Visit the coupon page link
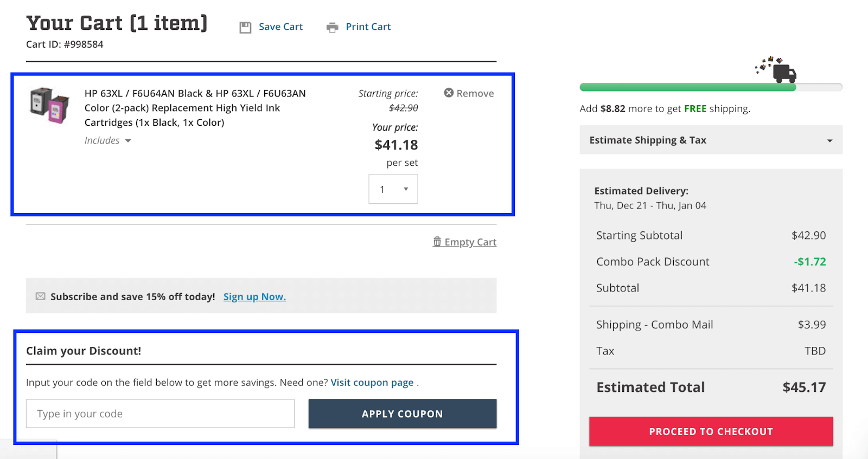 pyautogui.click(x=372, y=382)
